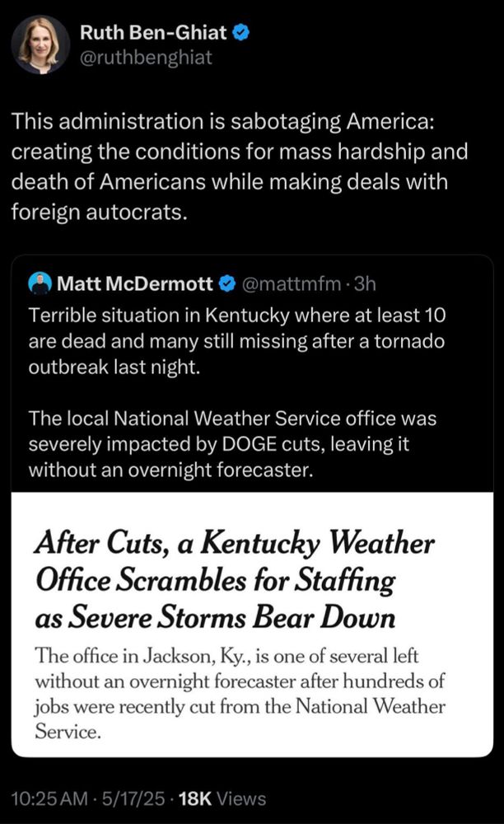Click the 10:25 AM timestamp
Image resolution: width=504 pixels, height=824 pixels.
49,798
